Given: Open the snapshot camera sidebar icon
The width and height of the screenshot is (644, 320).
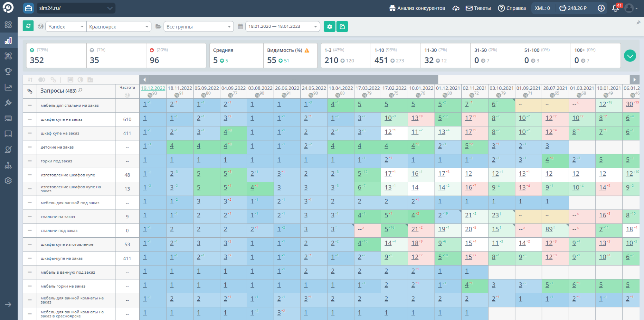Looking at the screenshot, I should (8, 56).
